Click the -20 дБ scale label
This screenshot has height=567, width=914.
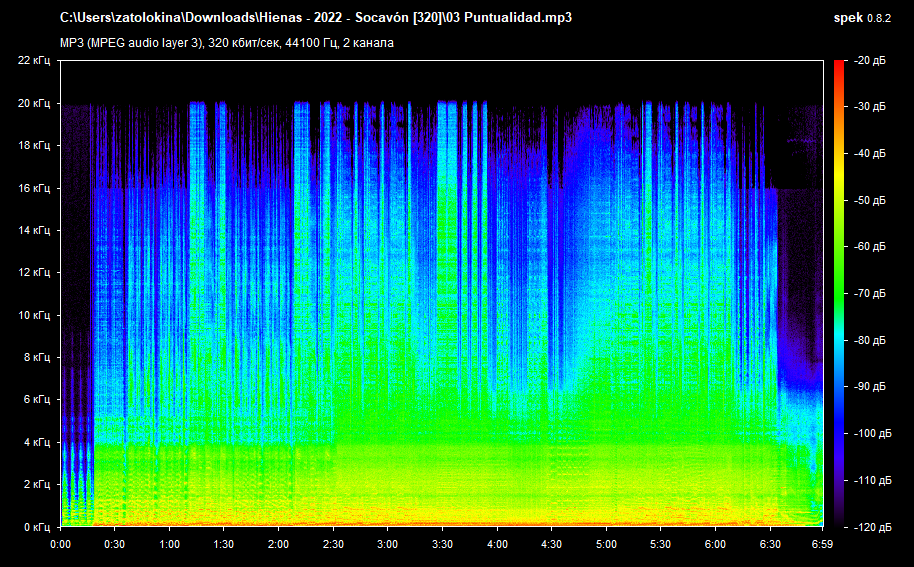[871, 61]
